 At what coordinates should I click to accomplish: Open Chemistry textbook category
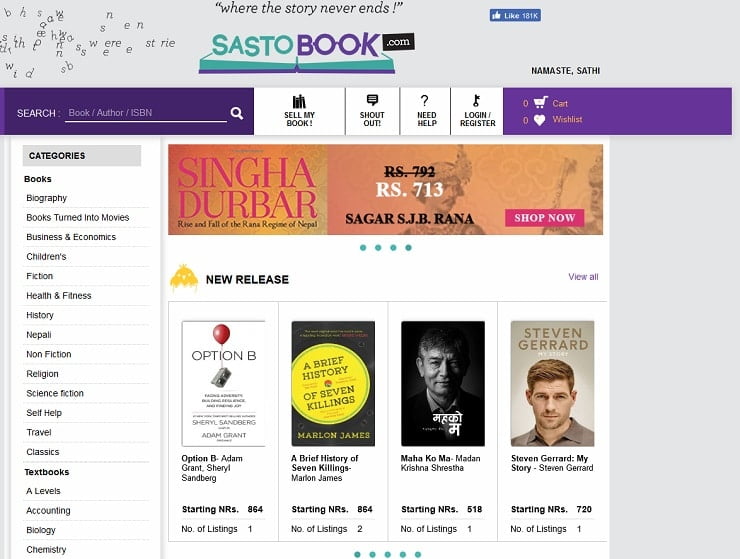46,550
